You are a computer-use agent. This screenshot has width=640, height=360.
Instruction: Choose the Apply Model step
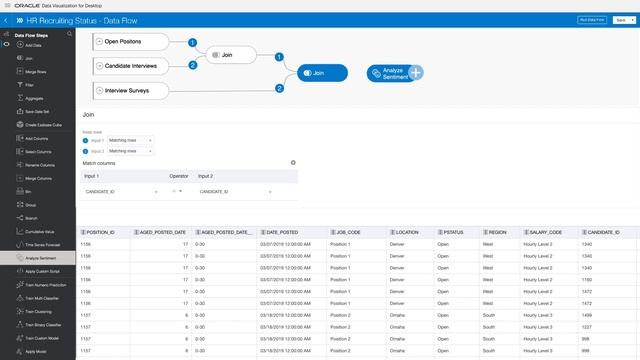click(x=31, y=351)
